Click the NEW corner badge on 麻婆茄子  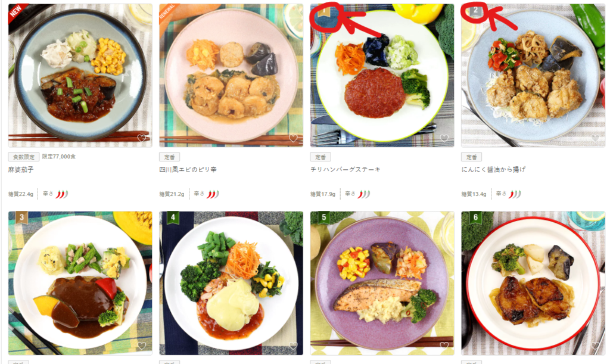[16, 12]
